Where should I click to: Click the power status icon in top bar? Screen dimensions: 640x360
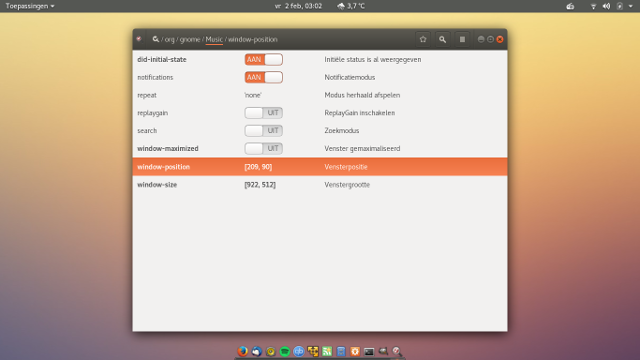tap(620, 6)
